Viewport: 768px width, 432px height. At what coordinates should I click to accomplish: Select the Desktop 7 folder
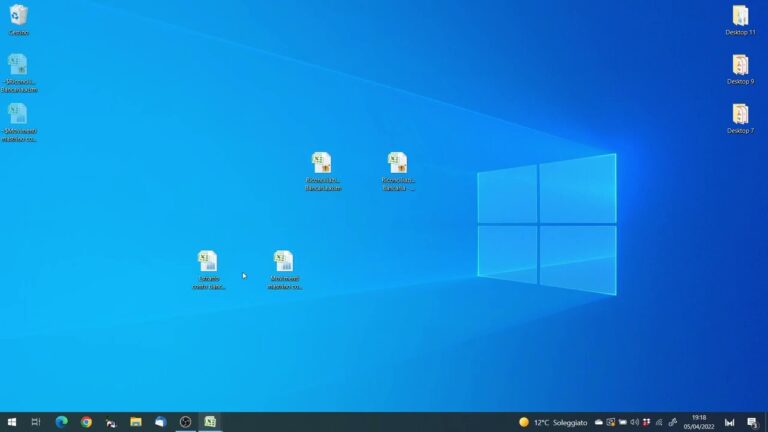click(x=740, y=118)
